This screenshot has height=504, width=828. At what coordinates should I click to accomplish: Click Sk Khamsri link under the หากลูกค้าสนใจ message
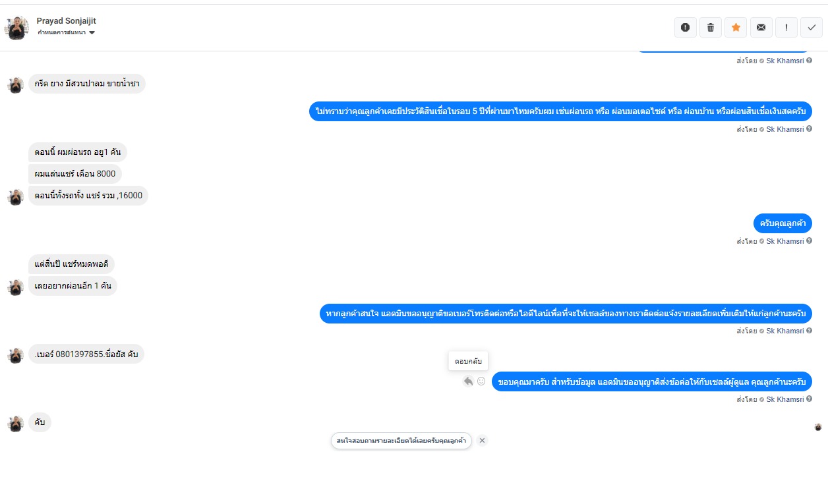(x=784, y=331)
